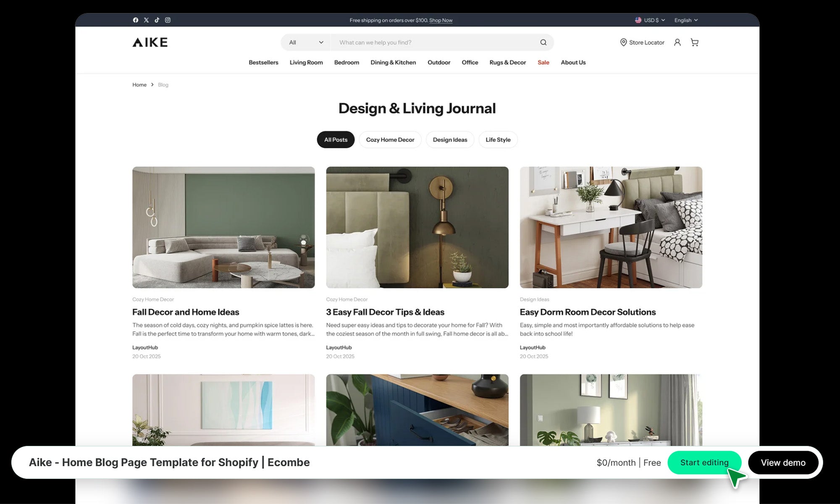Open the user account icon
Viewport: 840px width, 504px height.
677,42
